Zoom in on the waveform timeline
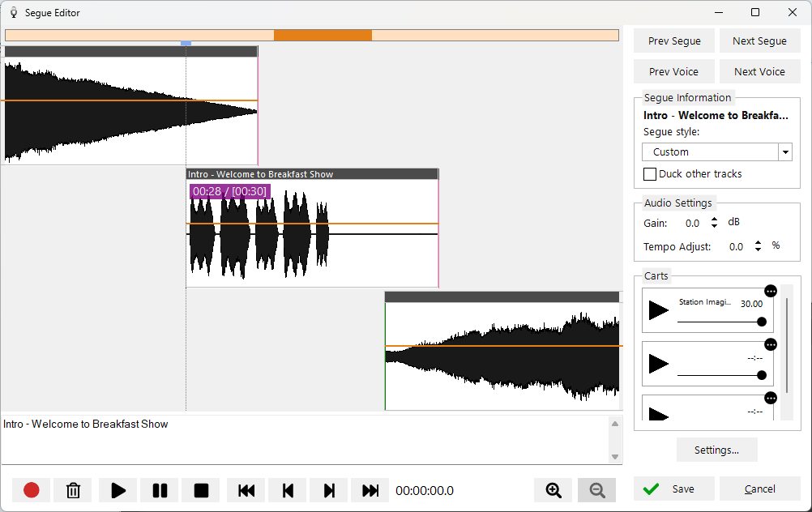The image size is (812, 512). 553,490
